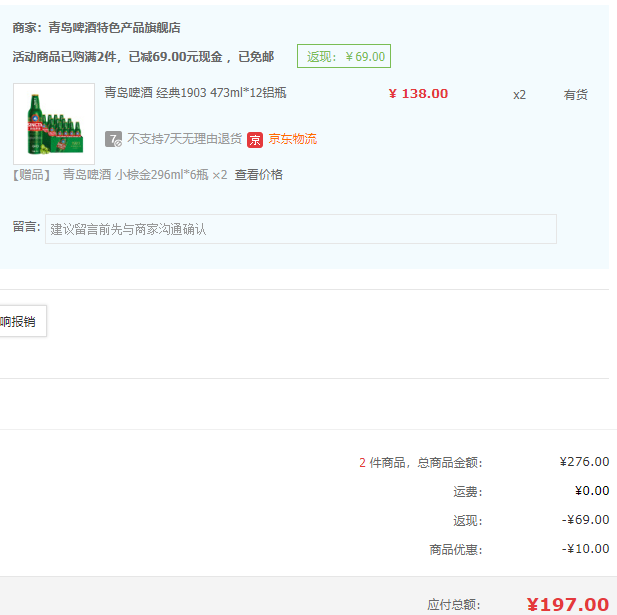Click the 青岛啤酒 product thumbnail image
The height and width of the screenshot is (615, 617).
pos(54,124)
